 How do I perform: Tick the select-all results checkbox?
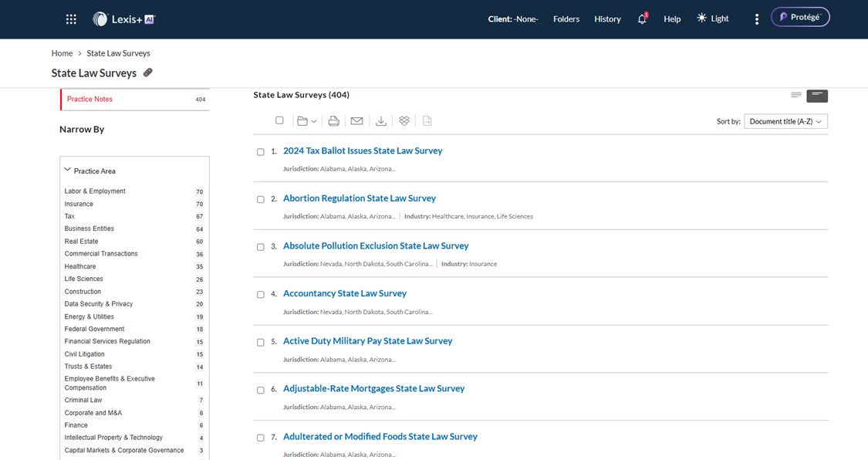point(279,120)
